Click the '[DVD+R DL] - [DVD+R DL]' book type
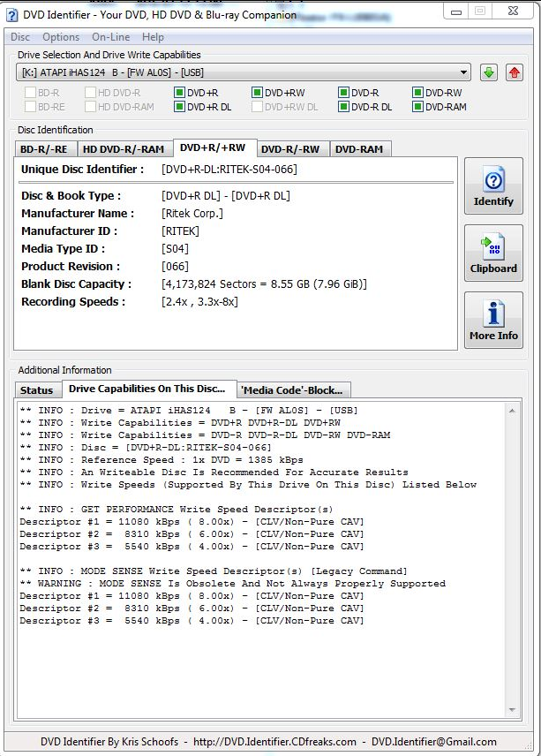The height and width of the screenshot is (756, 541). click(226, 196)
